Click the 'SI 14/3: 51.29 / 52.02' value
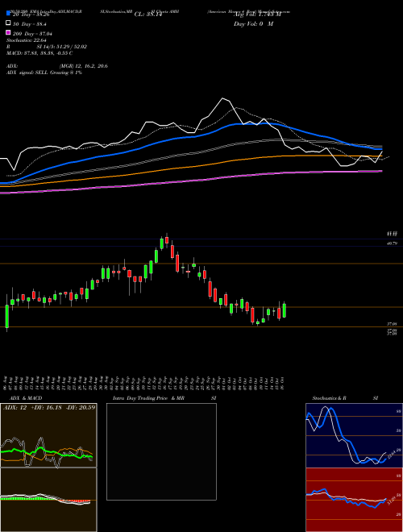 [62, 47]
